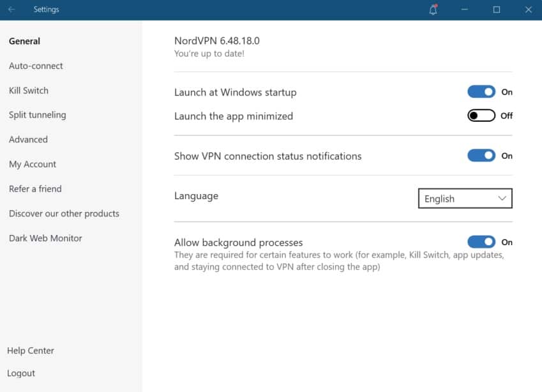
Task: Turn off Launch at Windows startup
Action: [481, 92]
